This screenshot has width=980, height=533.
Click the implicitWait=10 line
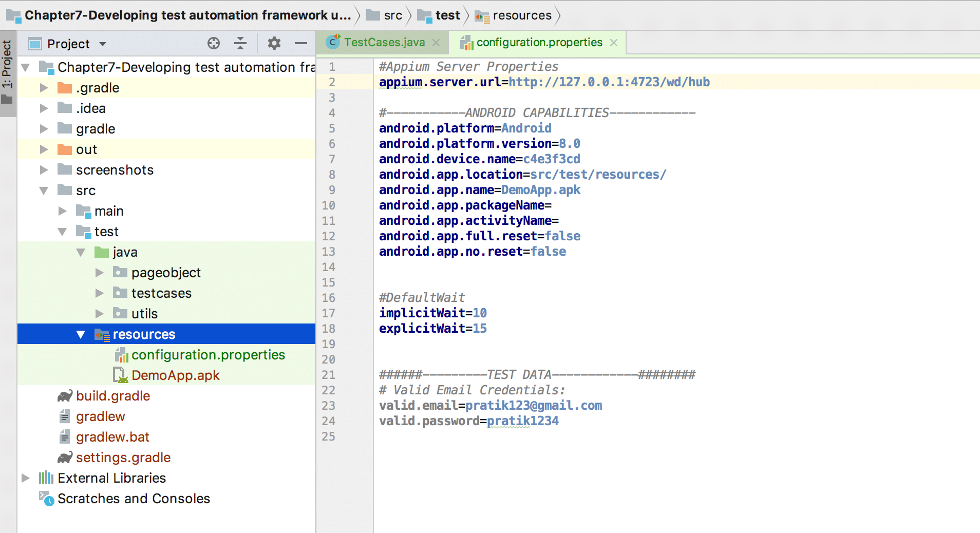tap(433, 313)
